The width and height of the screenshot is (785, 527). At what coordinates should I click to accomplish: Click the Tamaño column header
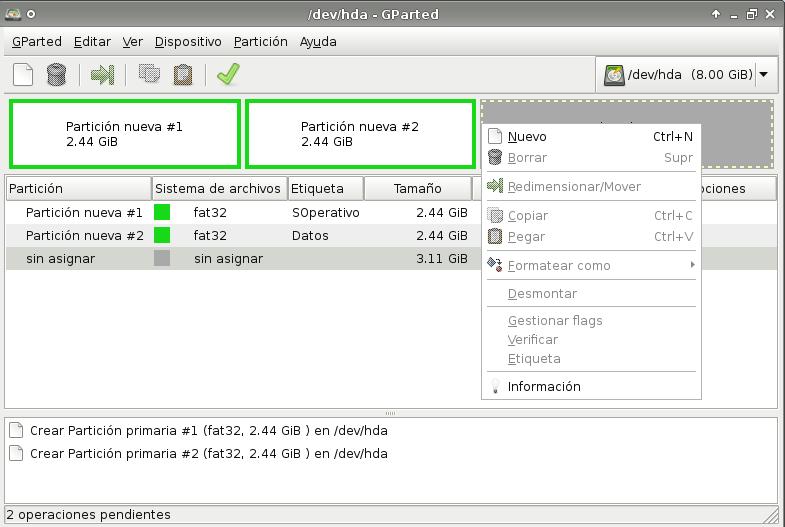click(417, 188)
